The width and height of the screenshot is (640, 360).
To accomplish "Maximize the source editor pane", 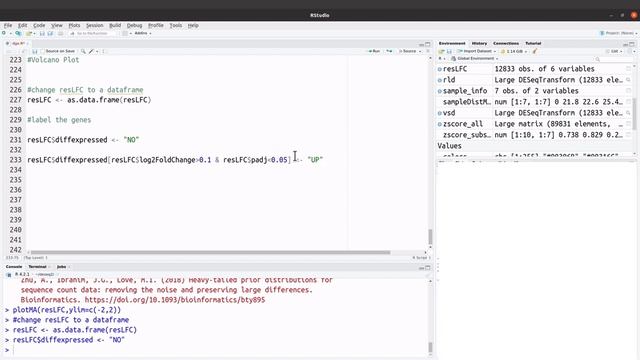I will 428,44.
